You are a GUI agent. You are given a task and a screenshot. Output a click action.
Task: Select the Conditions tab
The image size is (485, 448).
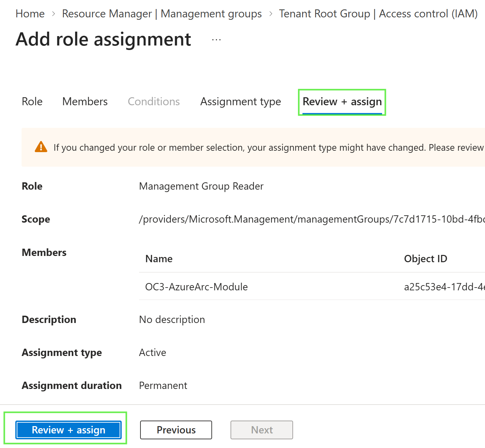(x=154, y=101)
